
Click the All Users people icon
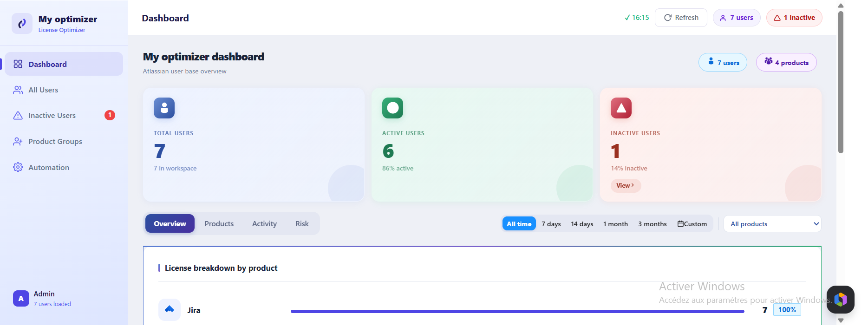coord(18,90)
